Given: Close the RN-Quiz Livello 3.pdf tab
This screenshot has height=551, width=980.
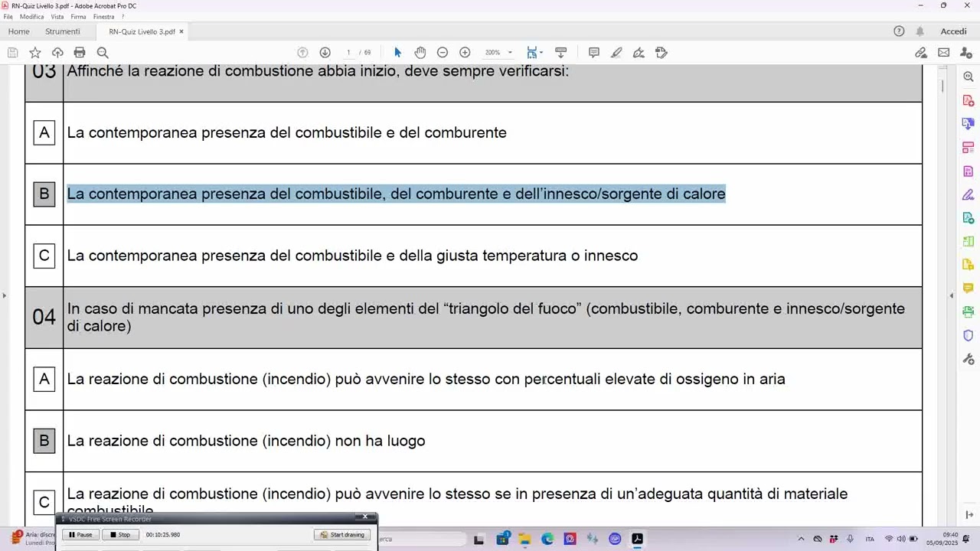Looking at the screenshot, I should click(181, 31).
